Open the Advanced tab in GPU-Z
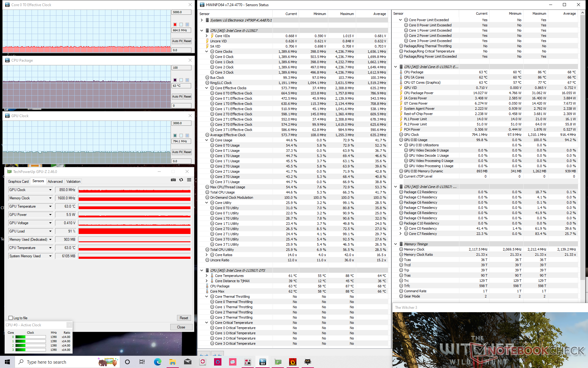Image resolution: width=588 pixels, height=368 pixels. tap(55, 182)
